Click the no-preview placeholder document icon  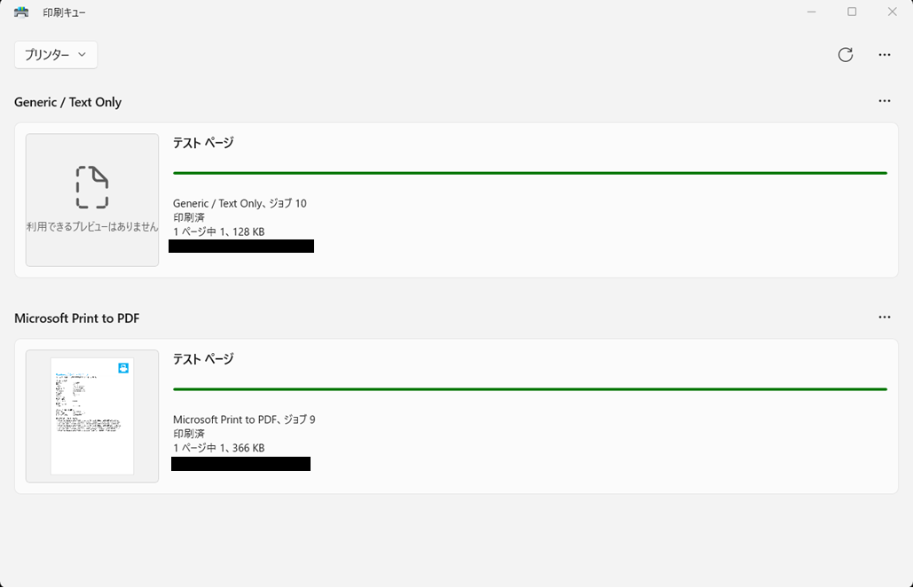(x=92, y=187)
